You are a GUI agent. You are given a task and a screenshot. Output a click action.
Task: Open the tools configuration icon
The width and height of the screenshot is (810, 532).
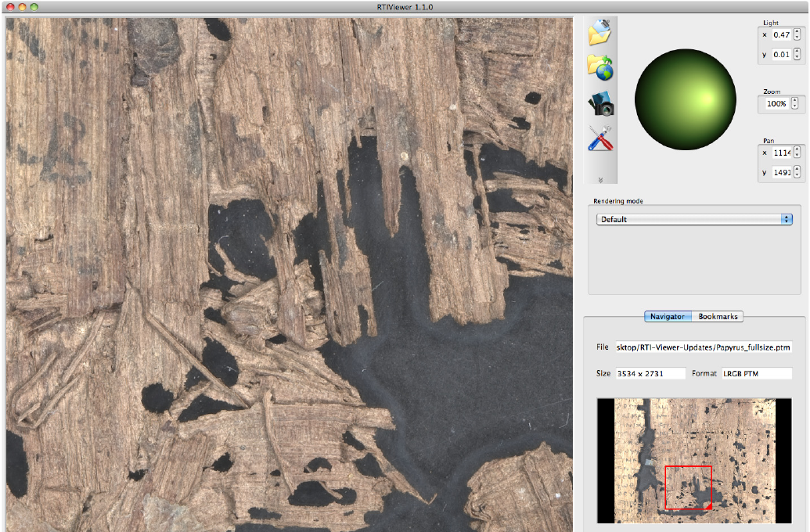[599, 138]
